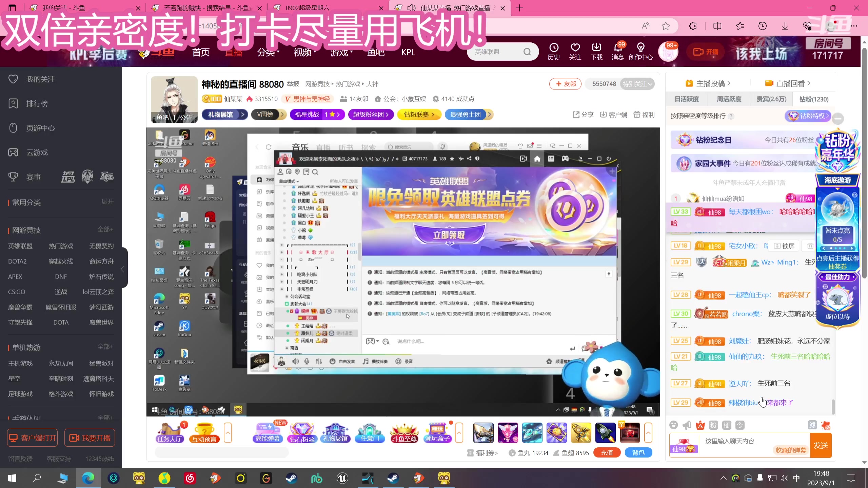Select the 钻石粉丝 diamond icon
The width and height of the screenshot is (868, 488).
(302, 433)
